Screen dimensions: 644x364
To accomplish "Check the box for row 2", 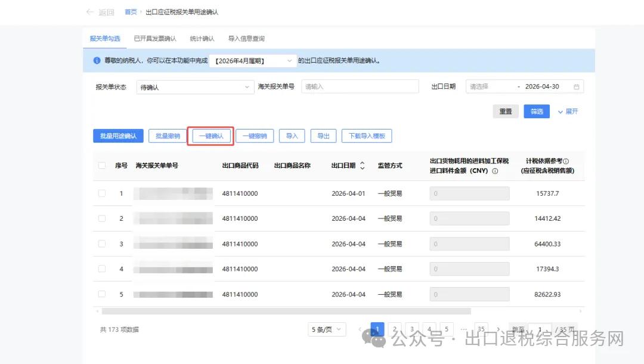I will pos(102,218).
